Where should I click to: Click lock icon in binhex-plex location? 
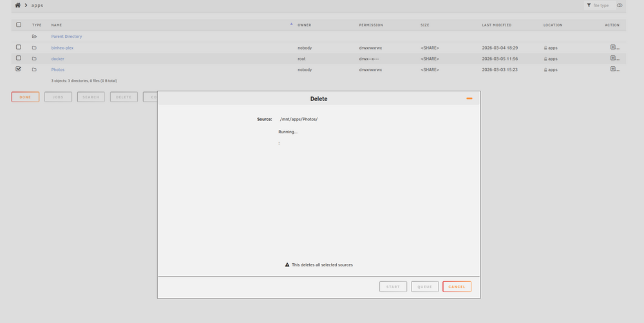[x=545, y=48]
